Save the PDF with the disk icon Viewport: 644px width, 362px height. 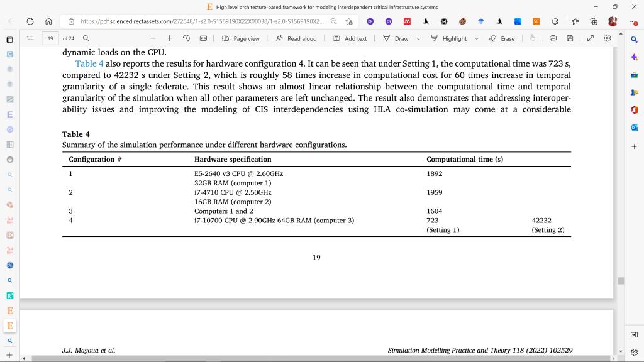[x=570, y=38]
